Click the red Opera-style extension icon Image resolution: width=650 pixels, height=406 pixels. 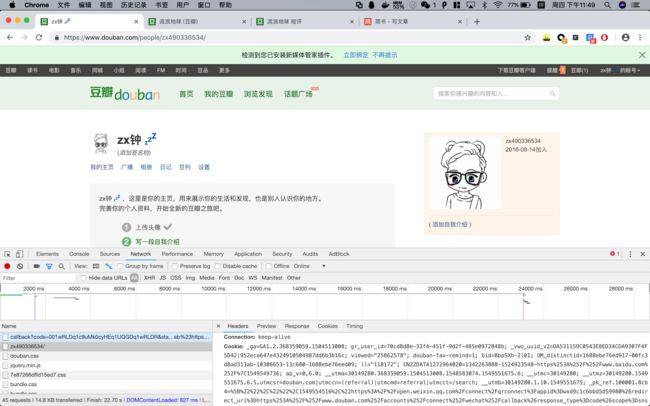click(x=604, y=38)
